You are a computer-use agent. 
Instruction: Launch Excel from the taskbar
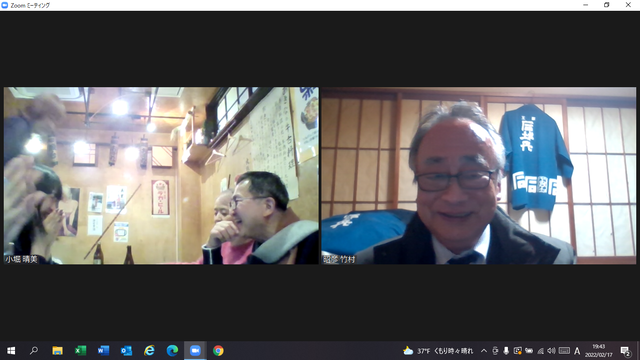click(x=80, y=351)
